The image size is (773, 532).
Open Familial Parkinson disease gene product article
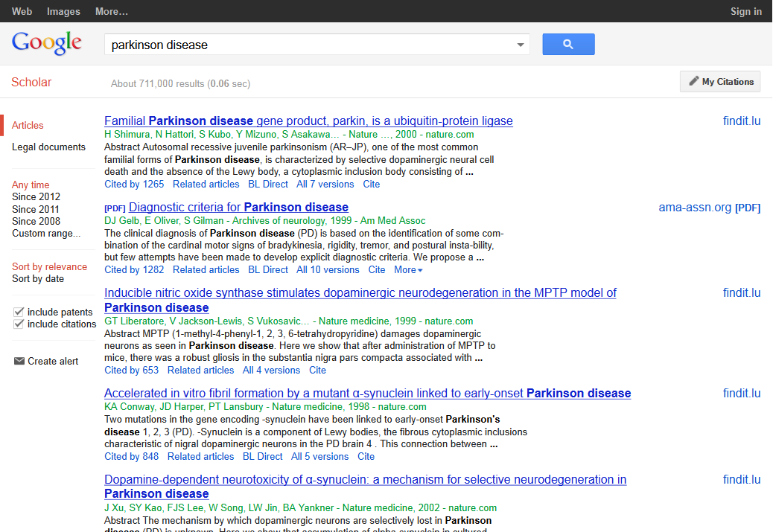point(308,121)
